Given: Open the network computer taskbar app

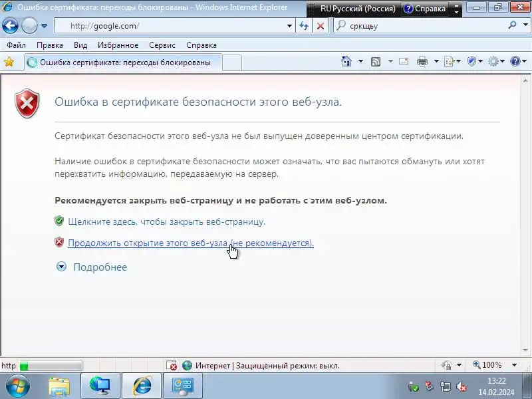Looking at the screenshot, I should point(100,386).
